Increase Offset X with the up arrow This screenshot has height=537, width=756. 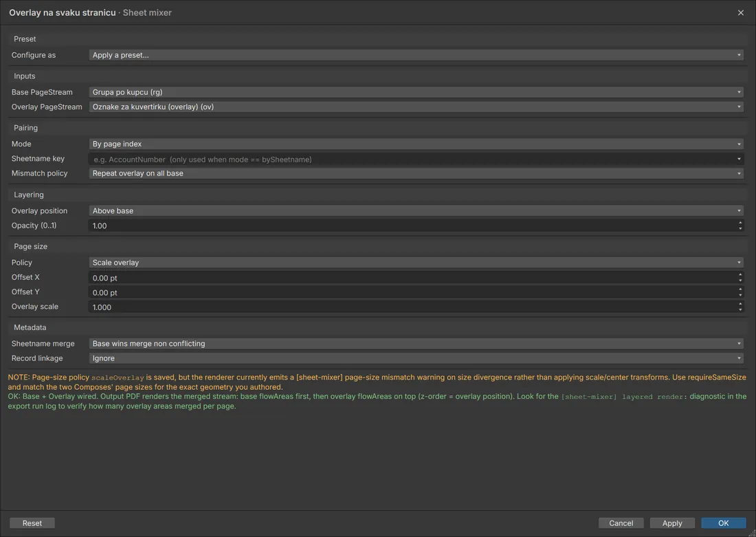(x=740, y=275)
